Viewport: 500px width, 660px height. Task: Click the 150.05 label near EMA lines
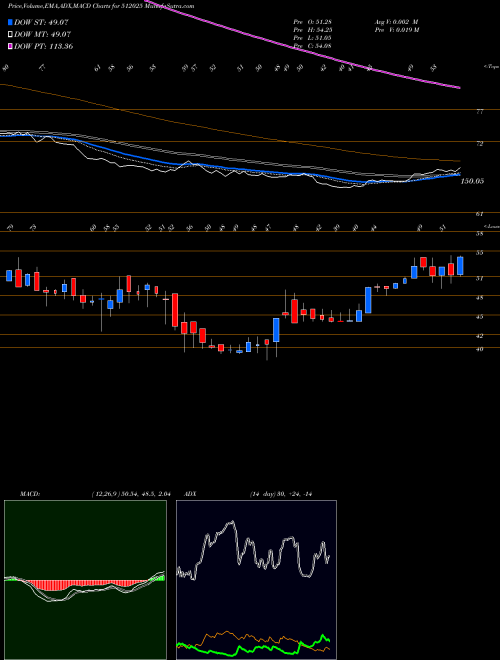[x=472, y=181]
